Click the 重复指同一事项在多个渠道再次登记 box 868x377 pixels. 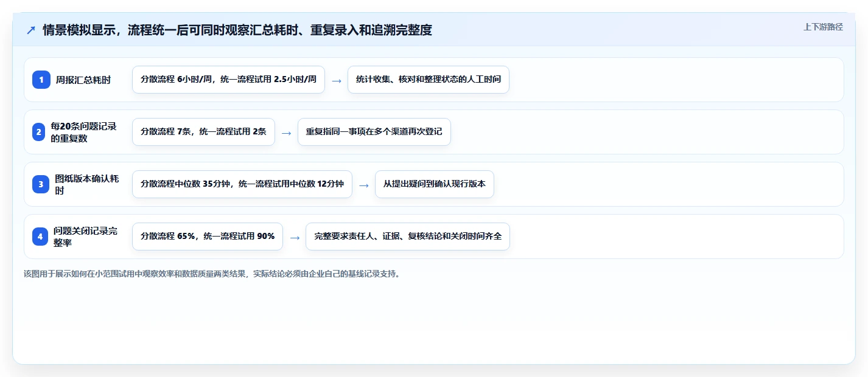click(374, 132)
